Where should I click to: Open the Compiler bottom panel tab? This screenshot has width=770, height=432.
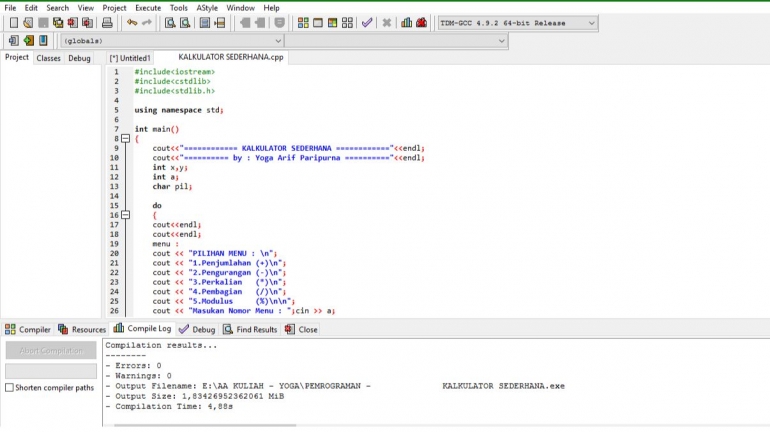tap(28, 329)
